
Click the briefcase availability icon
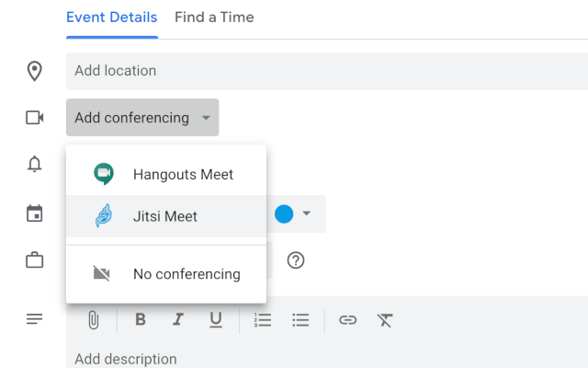tap(35, 259)
